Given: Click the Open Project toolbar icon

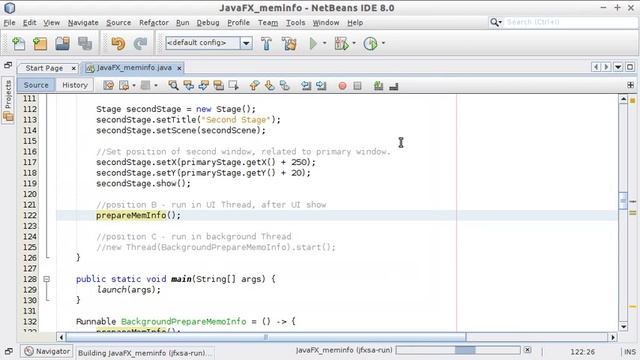Looking at the screenshot, I should [x=62, y=43].
